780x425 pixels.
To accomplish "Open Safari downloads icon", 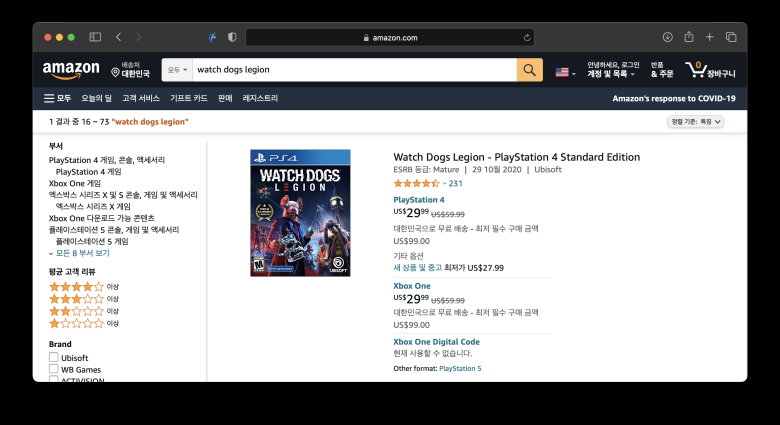I will point(668,37).
